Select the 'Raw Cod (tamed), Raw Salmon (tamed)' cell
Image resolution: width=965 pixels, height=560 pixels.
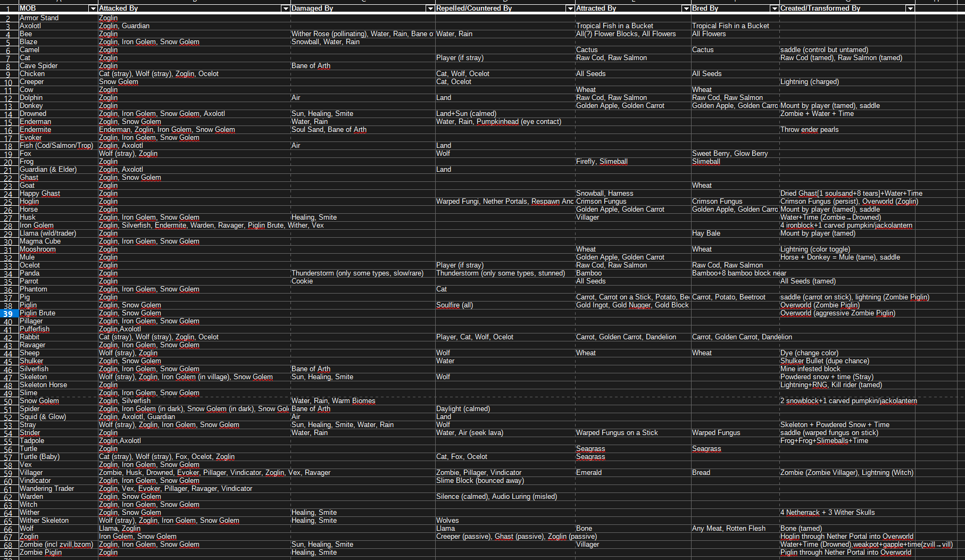[847, 58]
